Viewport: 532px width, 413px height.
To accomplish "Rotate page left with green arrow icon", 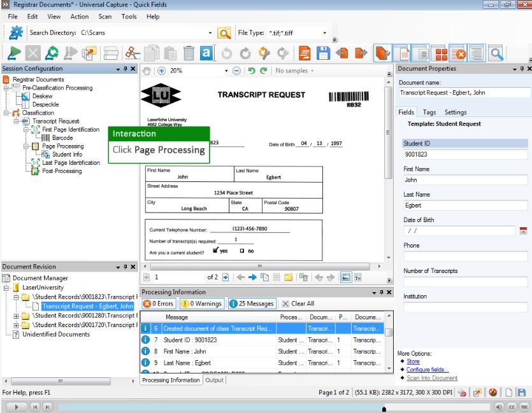I will [x=252, y=71].
